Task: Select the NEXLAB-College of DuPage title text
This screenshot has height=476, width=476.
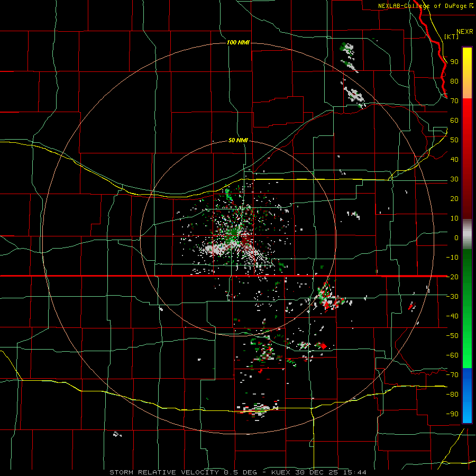Action: tap(422, 6)
